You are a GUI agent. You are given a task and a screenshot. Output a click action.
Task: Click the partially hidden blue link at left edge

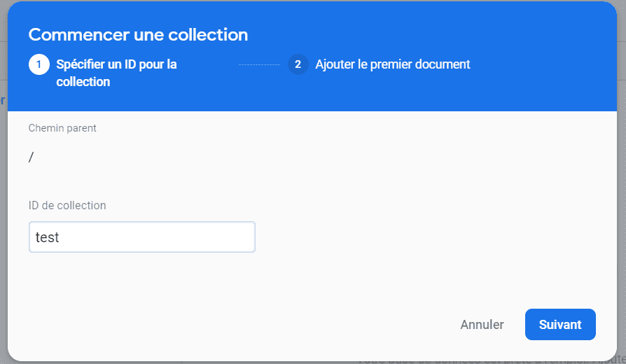(3, 100)
